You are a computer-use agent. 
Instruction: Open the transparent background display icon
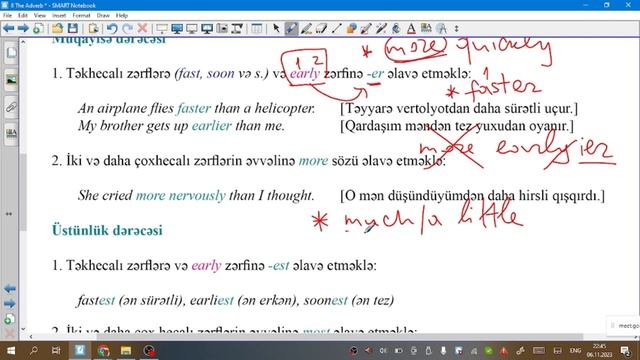coord(191,29)
